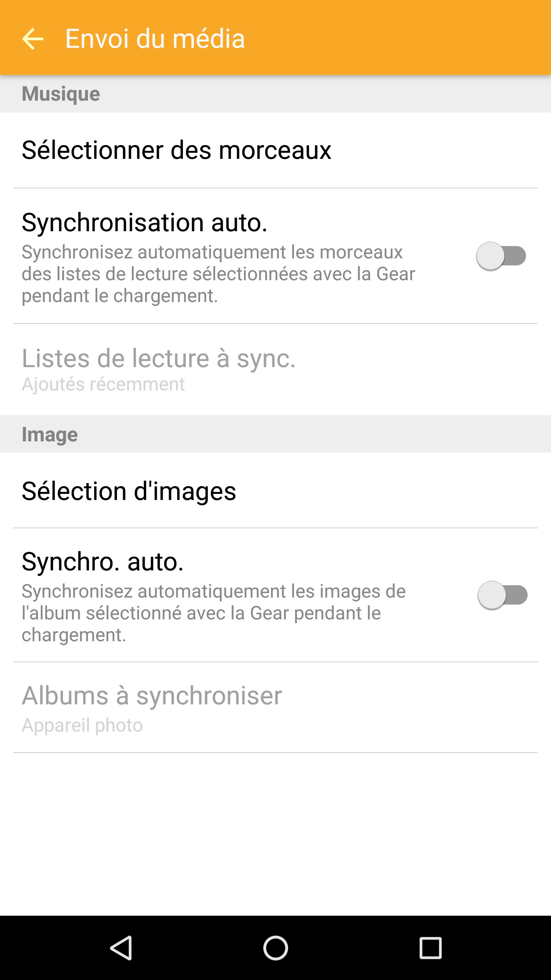Viewport: 551px width, 980px height.
Task: Click the Musique section header
Action: [x=61, y=94]
